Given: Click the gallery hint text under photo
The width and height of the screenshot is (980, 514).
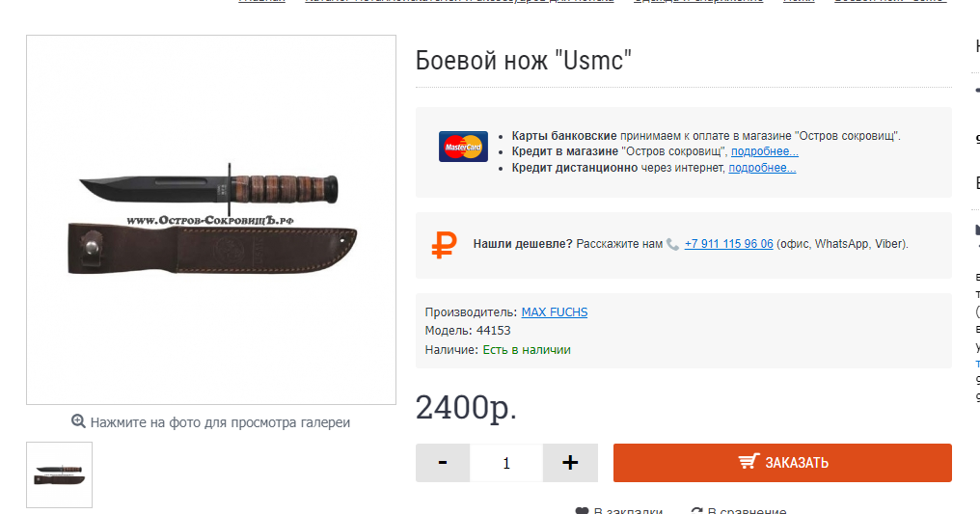Looking at the screenshot, I should (220, 422).
